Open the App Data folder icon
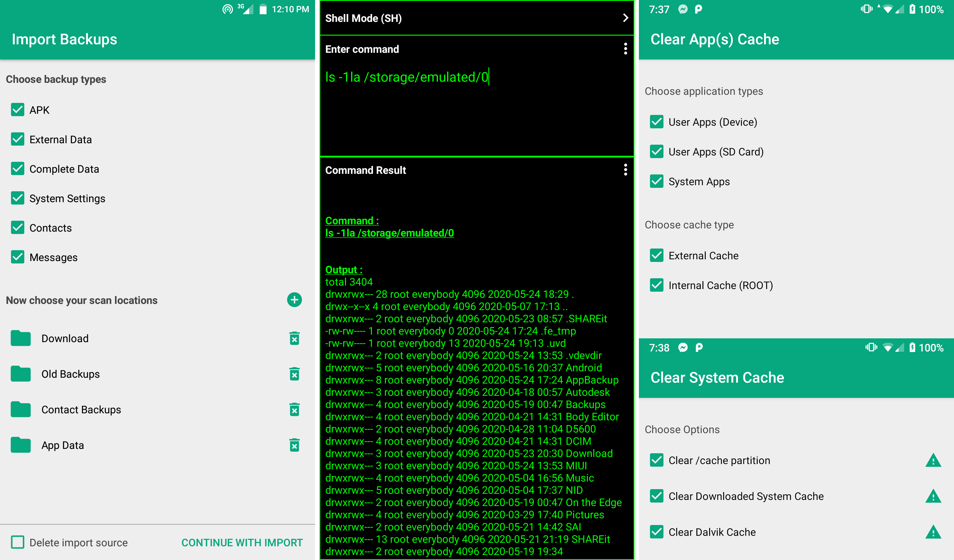954x560 pixels. point(20,445)
